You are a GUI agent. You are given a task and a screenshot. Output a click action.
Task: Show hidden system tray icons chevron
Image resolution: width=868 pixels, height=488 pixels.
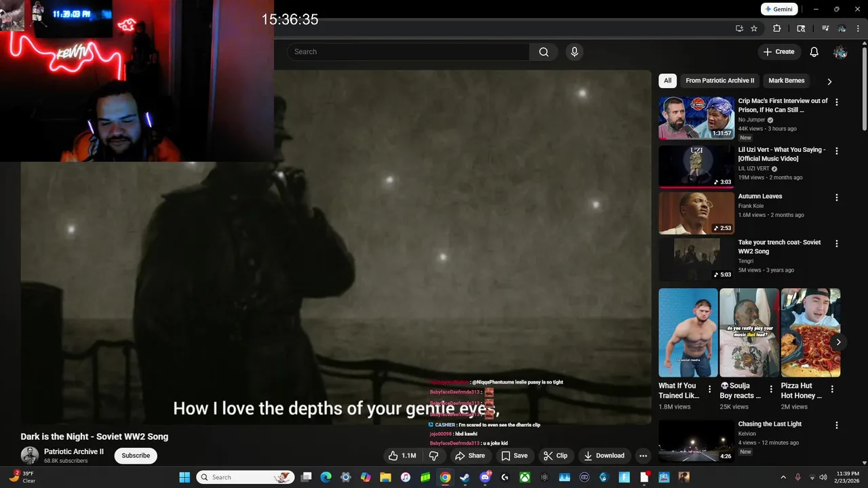pos(783,477)
